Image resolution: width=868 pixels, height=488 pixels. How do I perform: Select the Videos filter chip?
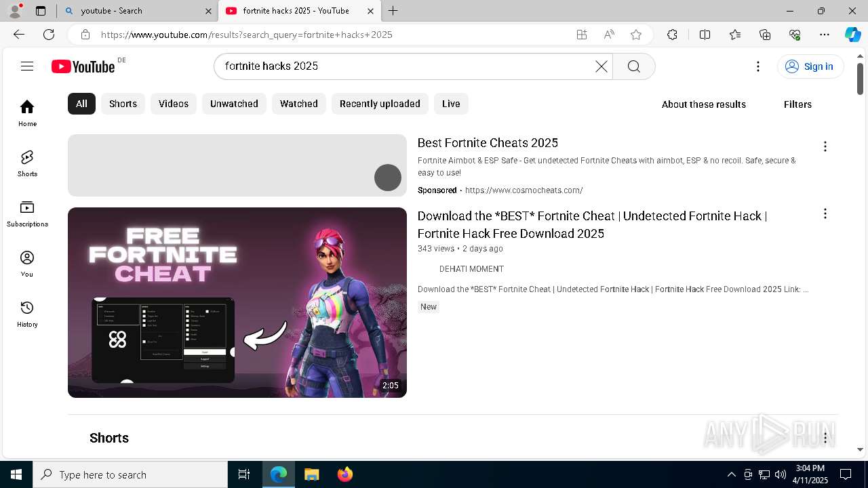point(174,104)
